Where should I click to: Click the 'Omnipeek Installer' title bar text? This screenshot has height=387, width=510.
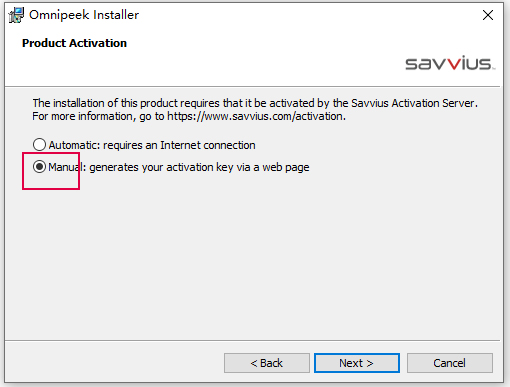tap(84, 15)
